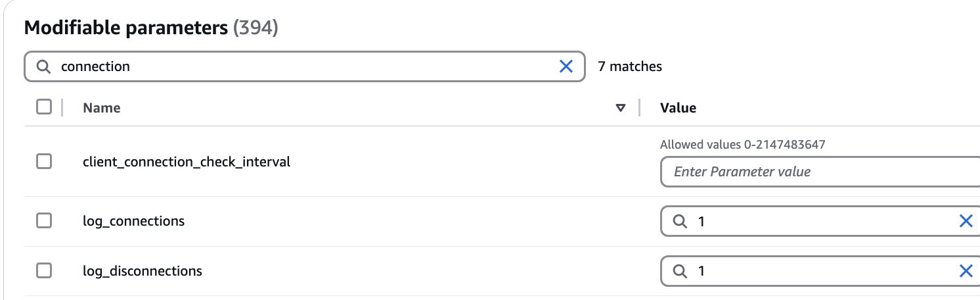Sort parameters by the Name triangle icon
This screenshot has height=300, width=980.
tap(621, 108)
